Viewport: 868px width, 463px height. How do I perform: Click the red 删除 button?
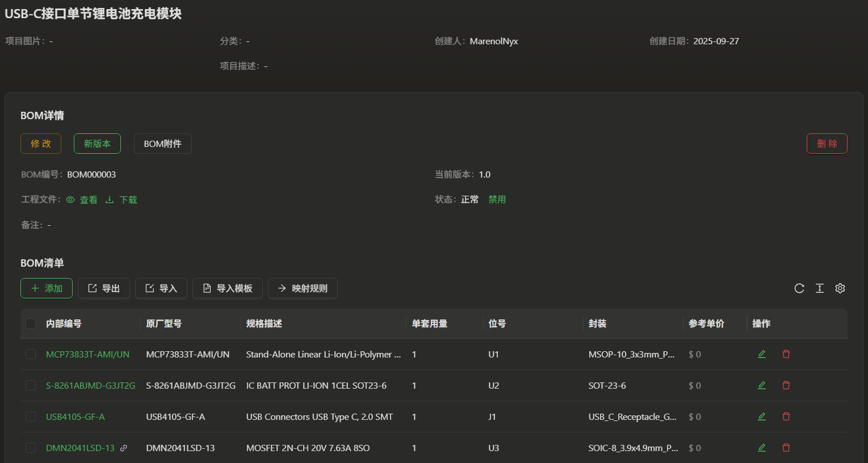point(827,144)
